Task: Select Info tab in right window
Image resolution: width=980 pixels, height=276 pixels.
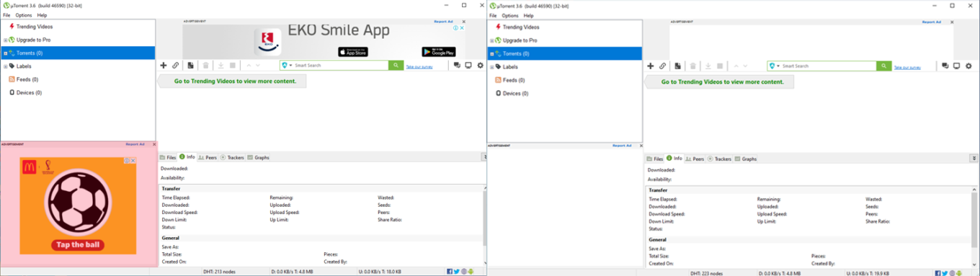Action: [674, 159]
